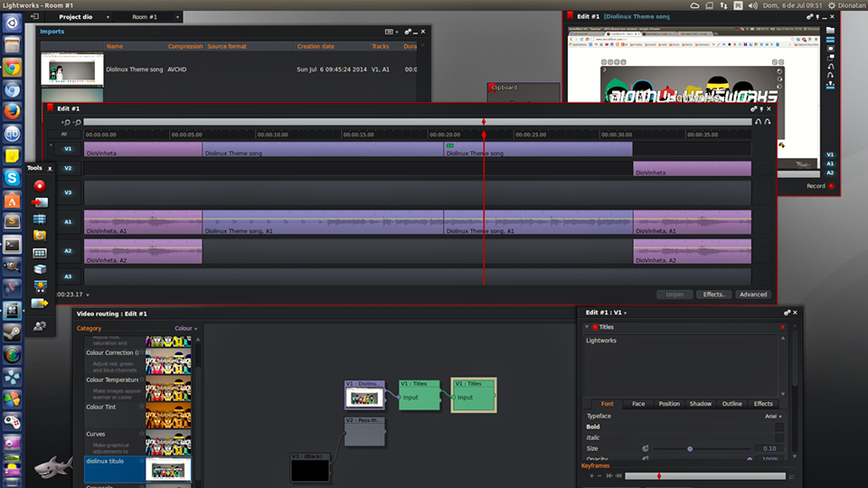Open the bin tiles tool in Tools panel
Screen dimensions: 868x488
point(39,253)
